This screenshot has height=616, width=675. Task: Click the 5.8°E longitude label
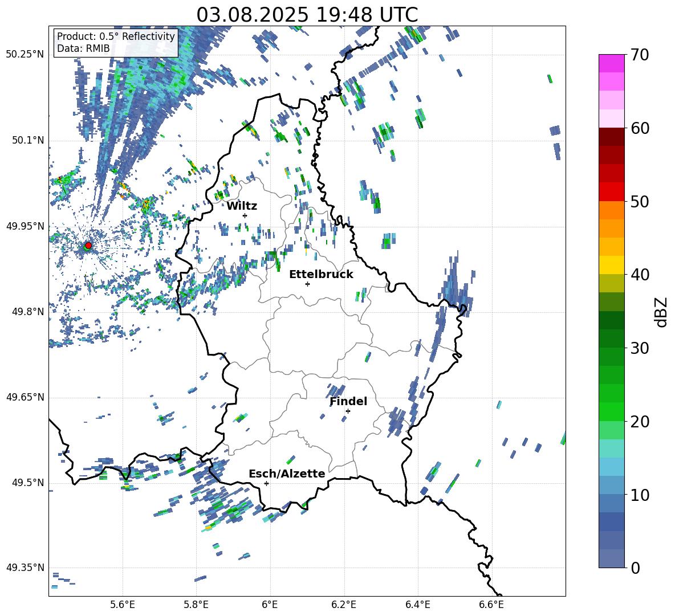[x=196, y=605]
